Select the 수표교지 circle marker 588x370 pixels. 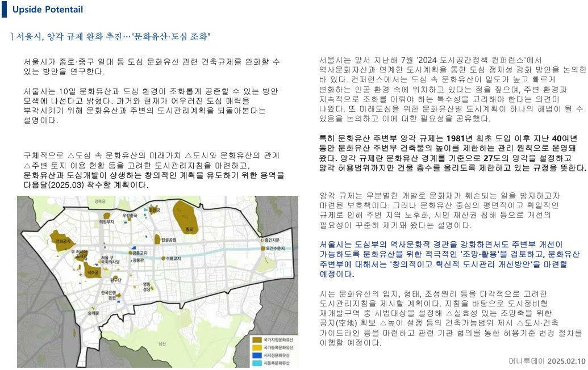point(164,258)
